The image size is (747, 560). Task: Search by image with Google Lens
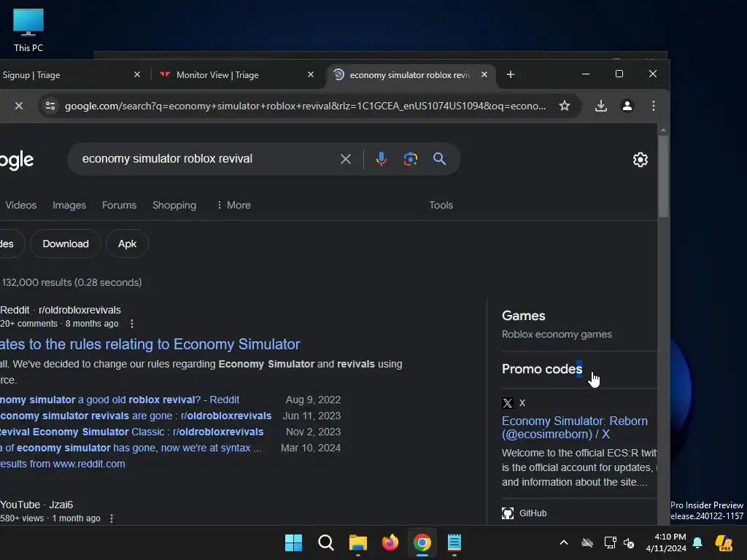pos(410,159)
